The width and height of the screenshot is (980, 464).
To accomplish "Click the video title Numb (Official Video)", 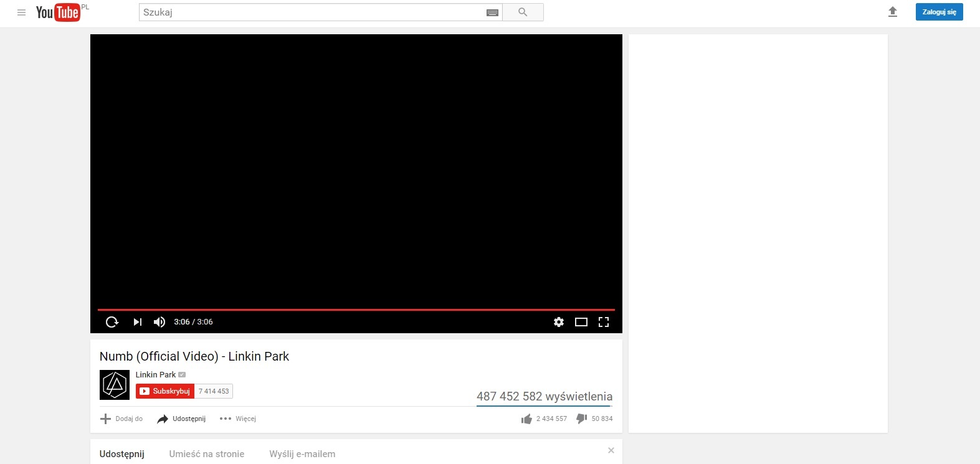I will point(194,356).
